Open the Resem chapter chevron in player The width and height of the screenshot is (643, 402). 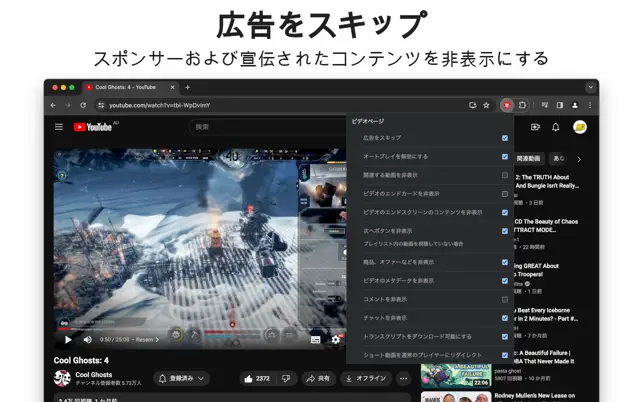[157, 340]
